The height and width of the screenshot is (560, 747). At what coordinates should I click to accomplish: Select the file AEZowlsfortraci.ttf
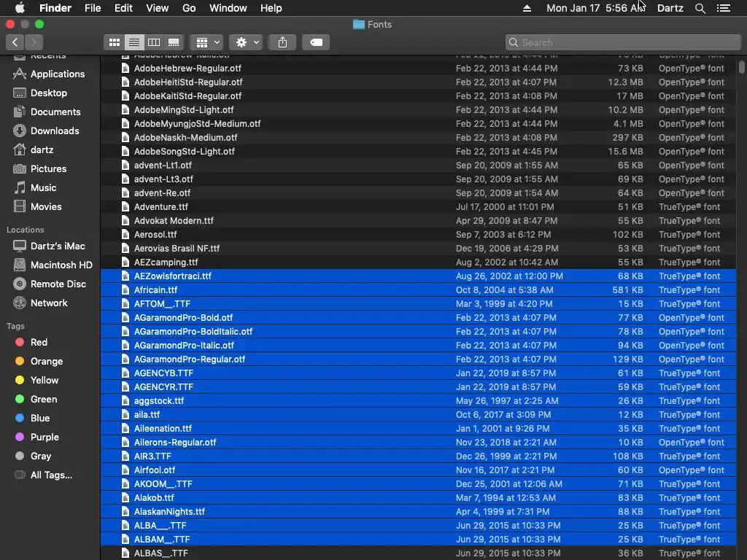pyautogui.click(x=418, y=276)
